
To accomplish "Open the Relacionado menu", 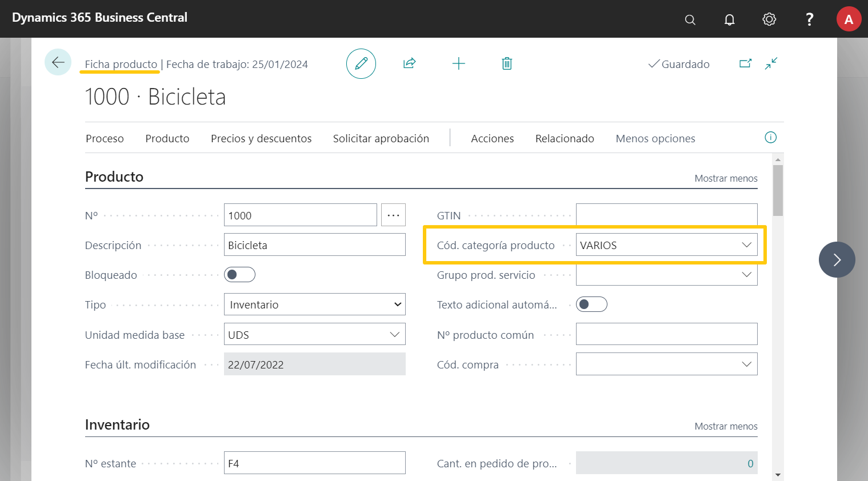I will click(565, 138).
